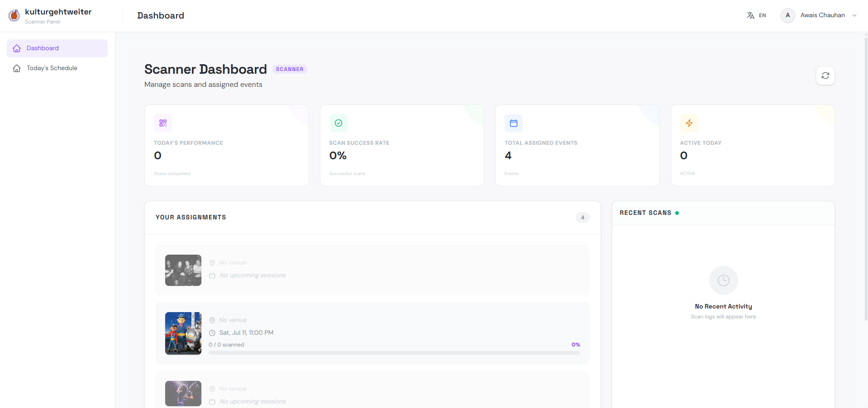Click the clock icon above No Recent Activity

click(724, 280)
